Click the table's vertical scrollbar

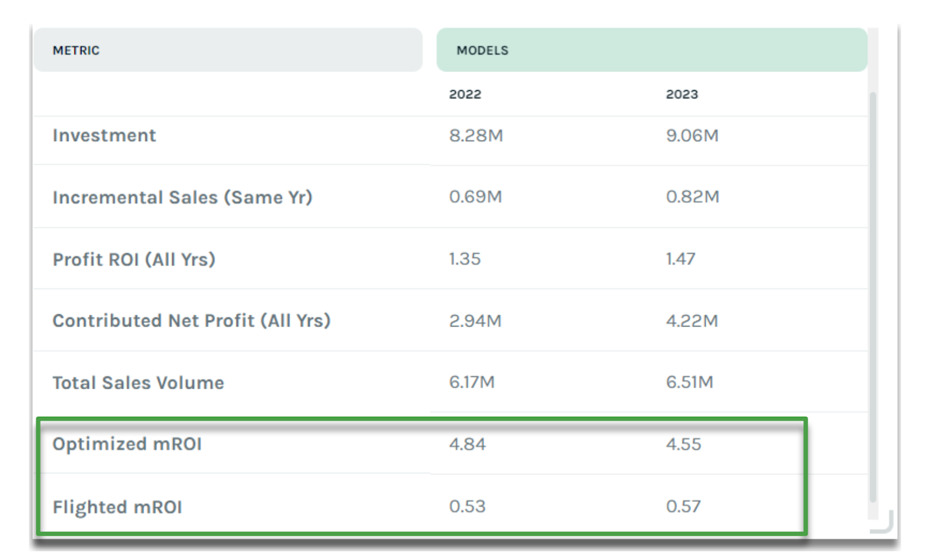pyautogui.click(x=873, y=297)
